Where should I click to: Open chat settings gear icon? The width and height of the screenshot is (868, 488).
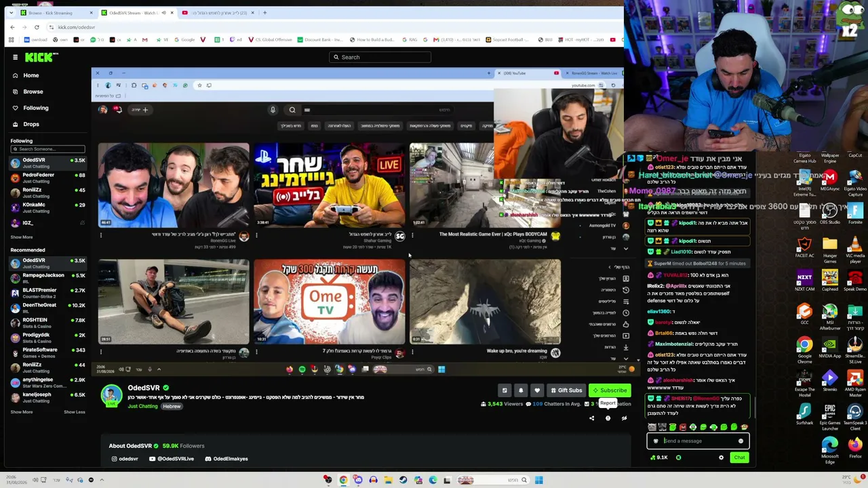tap(721, 457)
